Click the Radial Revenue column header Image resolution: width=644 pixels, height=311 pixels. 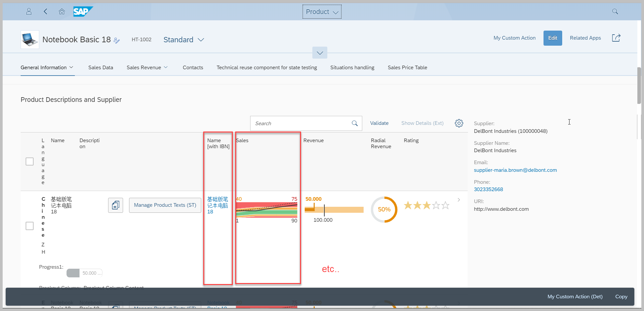381,144
